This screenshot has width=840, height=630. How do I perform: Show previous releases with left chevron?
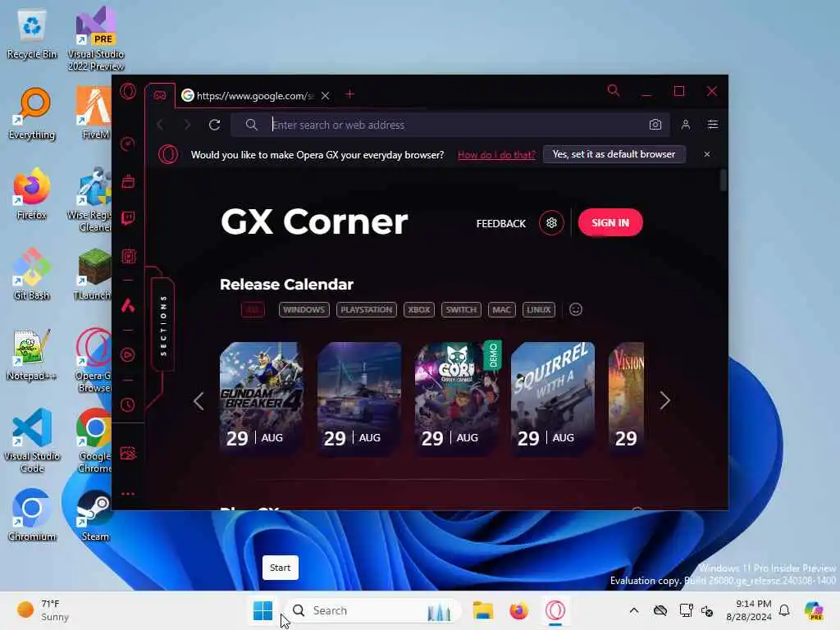coord(199,400)
